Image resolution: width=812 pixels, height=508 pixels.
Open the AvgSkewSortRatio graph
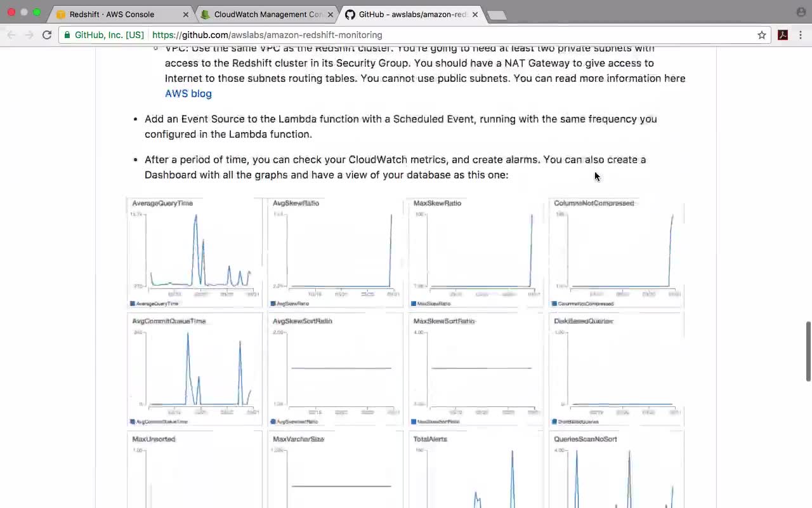[336, 370]
